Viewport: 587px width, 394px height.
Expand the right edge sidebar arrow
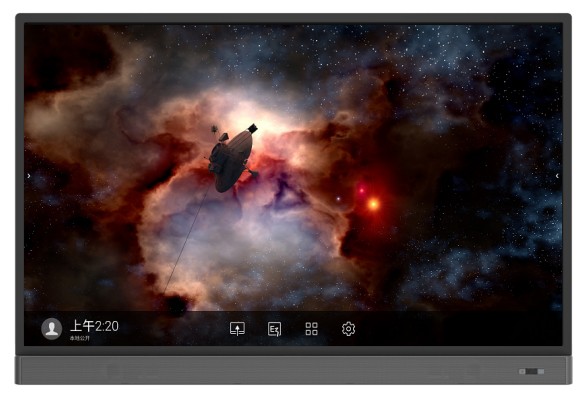pos(557,176)
